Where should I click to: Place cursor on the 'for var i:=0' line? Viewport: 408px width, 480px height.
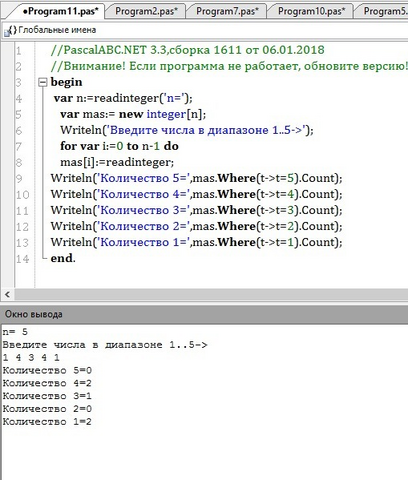(x=119, y=146)
